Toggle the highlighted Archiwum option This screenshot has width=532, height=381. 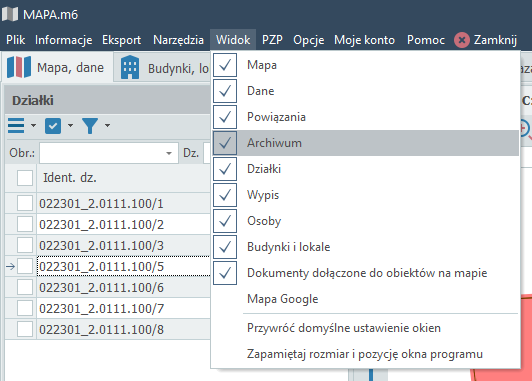(x=366, y=143)
